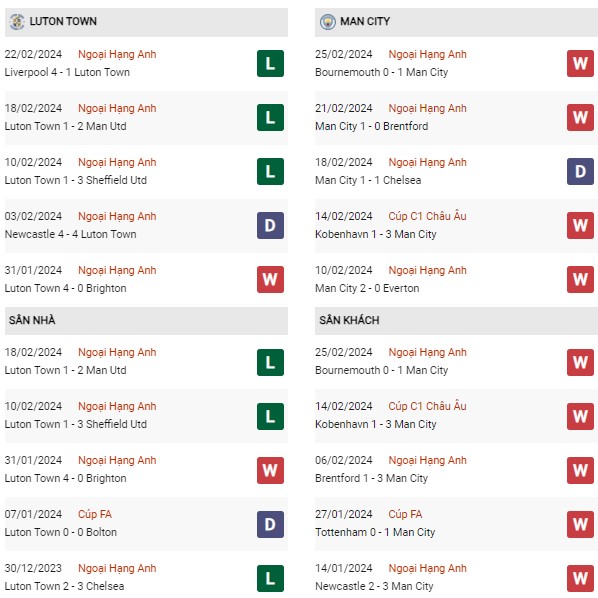Screen dimensions: 598x598
Task: Open the Cúp FA link for the Tottenham match
Action: (405, 514)
